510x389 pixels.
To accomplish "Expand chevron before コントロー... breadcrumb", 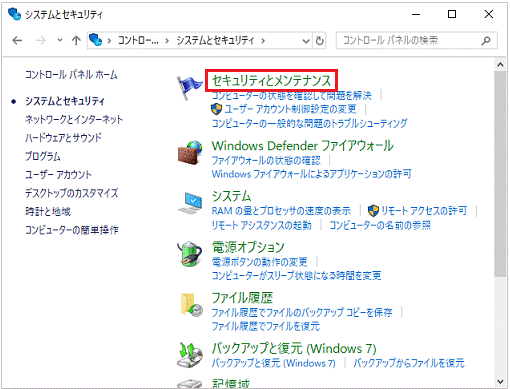I will click(109, 41).
